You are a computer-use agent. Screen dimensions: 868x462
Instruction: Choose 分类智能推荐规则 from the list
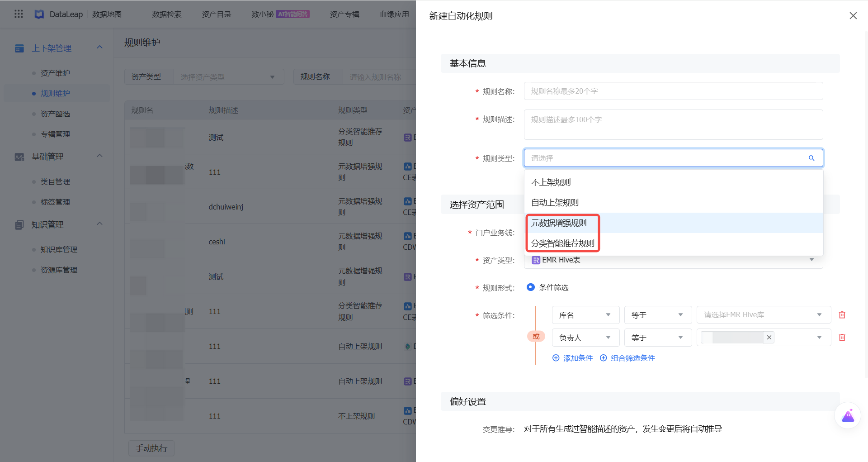(x=562, y=243)
